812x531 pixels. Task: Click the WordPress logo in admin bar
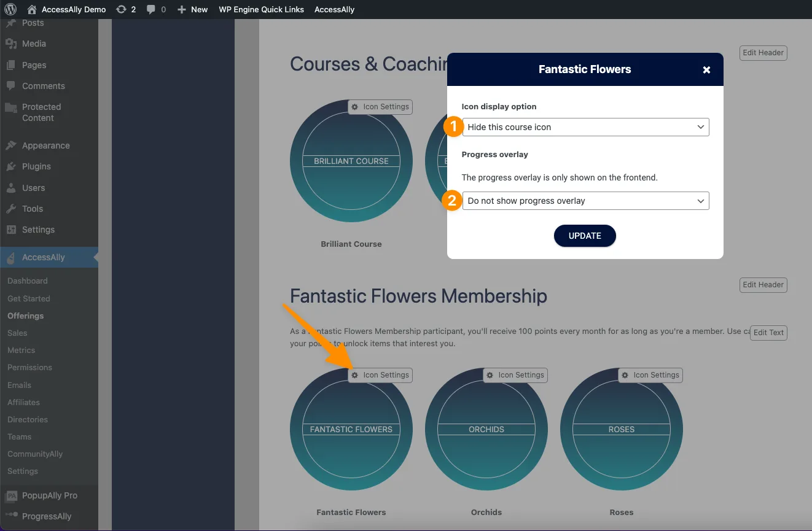pyautogui.click(x=10, y=9)
